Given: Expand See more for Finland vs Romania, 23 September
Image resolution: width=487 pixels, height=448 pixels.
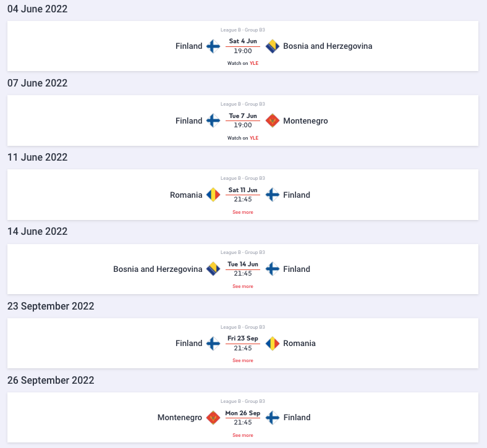Looking at the screenshot, I should pos(243,360).
